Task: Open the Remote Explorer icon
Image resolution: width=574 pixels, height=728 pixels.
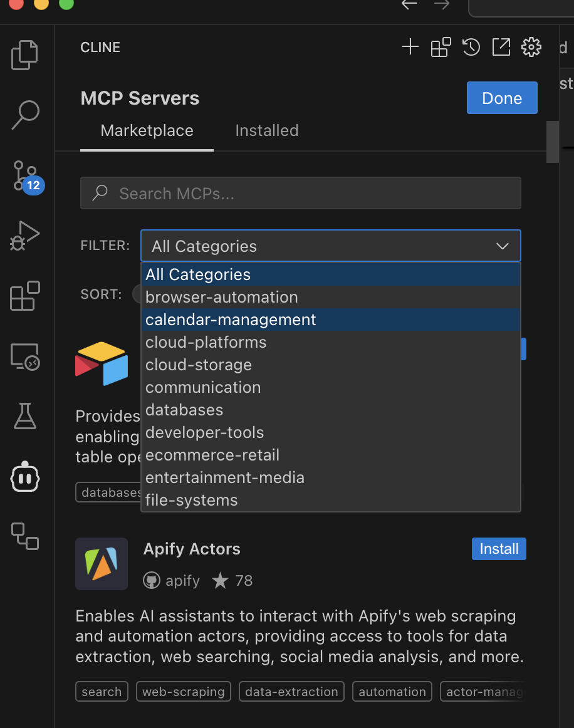Action: click(25, 356)
